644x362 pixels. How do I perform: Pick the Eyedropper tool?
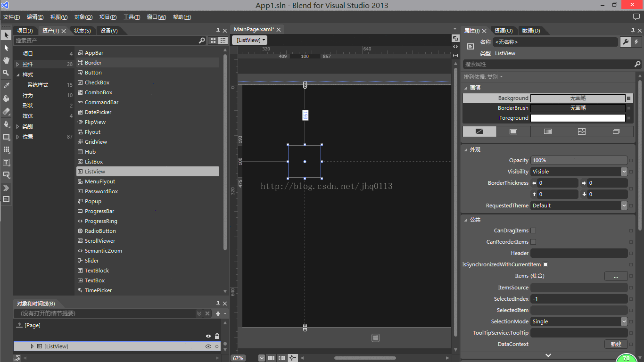[x=6, y=86]
